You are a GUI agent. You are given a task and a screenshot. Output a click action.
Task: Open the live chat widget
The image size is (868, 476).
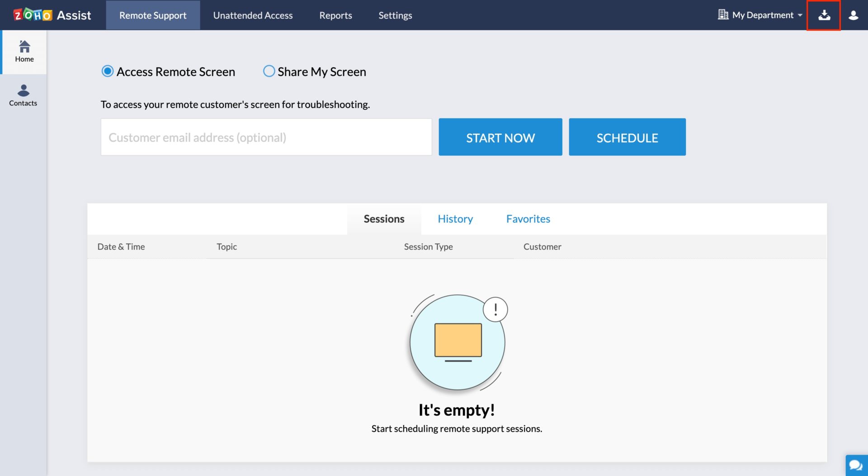855,465
